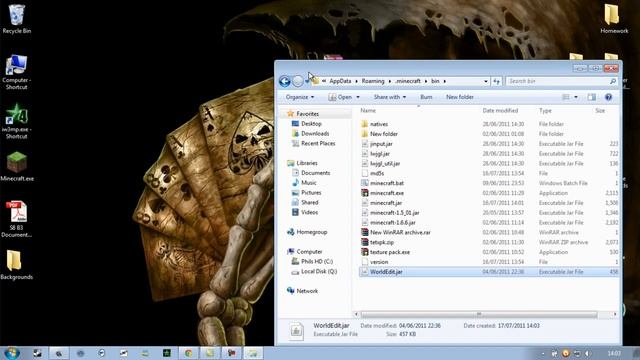The image size is (640, 360).
Task: Expand the arrow after bin breadcrumb
Action: coord(444,81)
